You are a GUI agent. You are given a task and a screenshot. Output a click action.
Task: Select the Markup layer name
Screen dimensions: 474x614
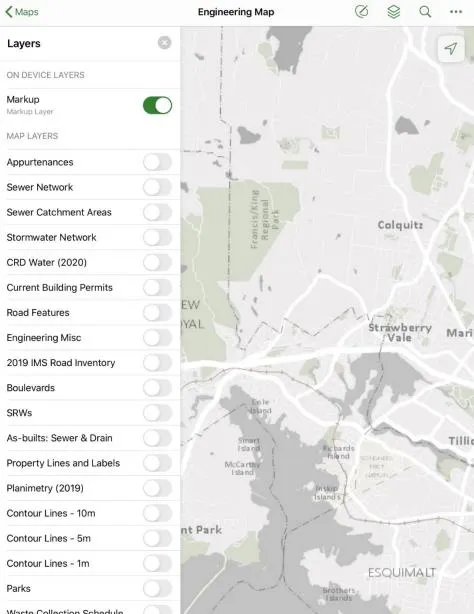point(23,99)
